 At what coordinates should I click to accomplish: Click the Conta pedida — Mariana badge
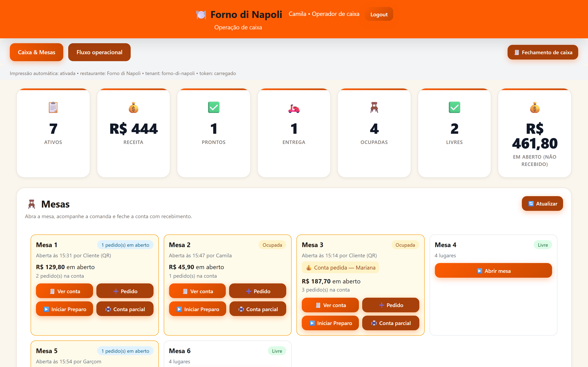tap(340, 268)
